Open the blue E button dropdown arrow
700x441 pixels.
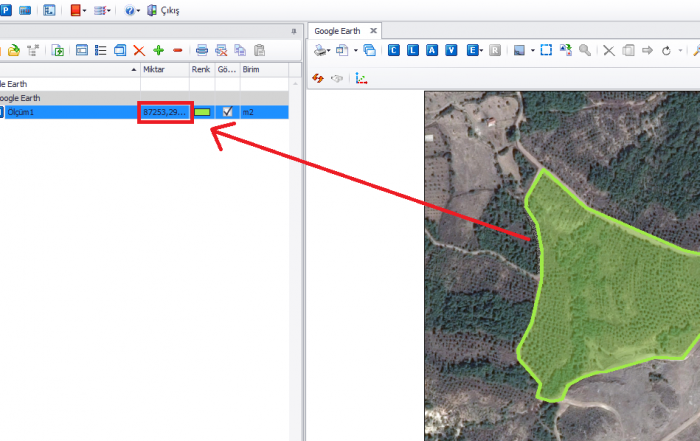[481, 50]
